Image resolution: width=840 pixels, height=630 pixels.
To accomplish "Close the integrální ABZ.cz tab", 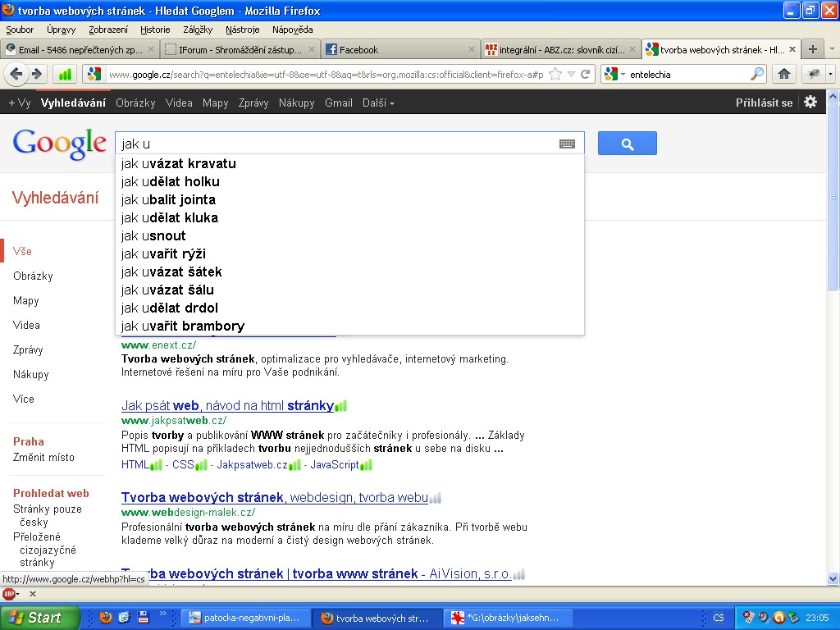I will pos(632,49).
